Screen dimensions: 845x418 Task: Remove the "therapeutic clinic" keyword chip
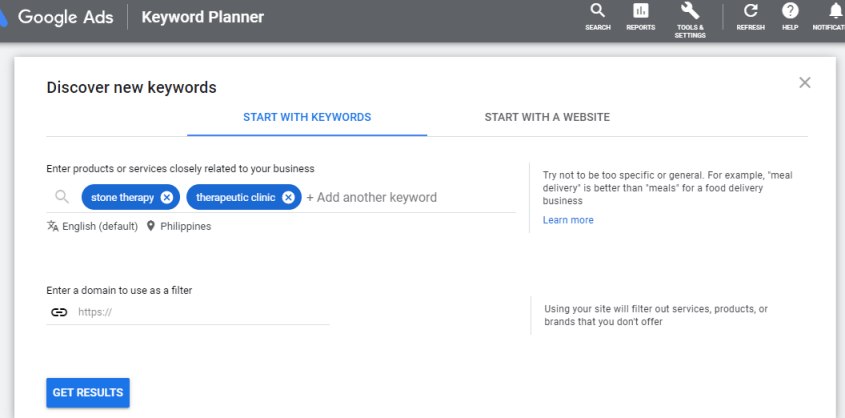288,198
